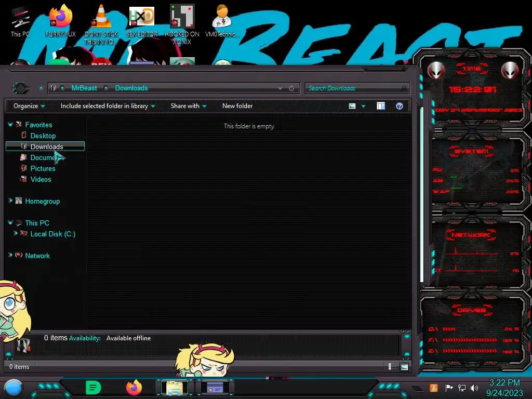Toggle the preview pane button
Viewport: 532px width, 399px height.
point(381,106)
